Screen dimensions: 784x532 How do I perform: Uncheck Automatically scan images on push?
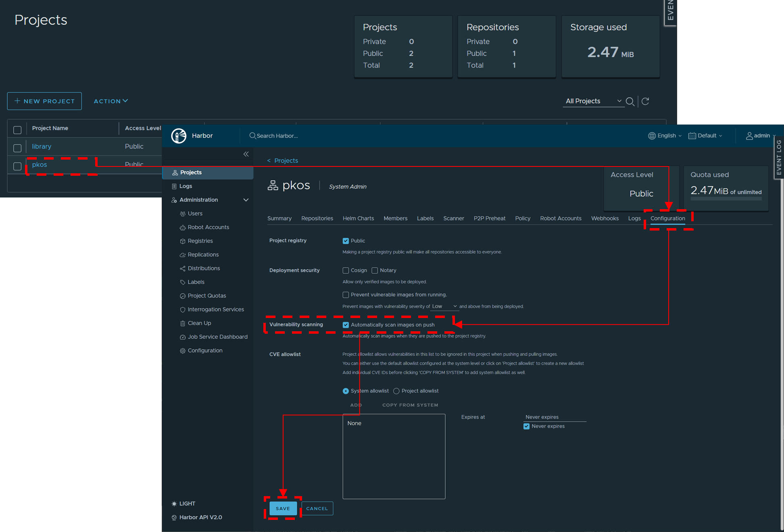346,325
